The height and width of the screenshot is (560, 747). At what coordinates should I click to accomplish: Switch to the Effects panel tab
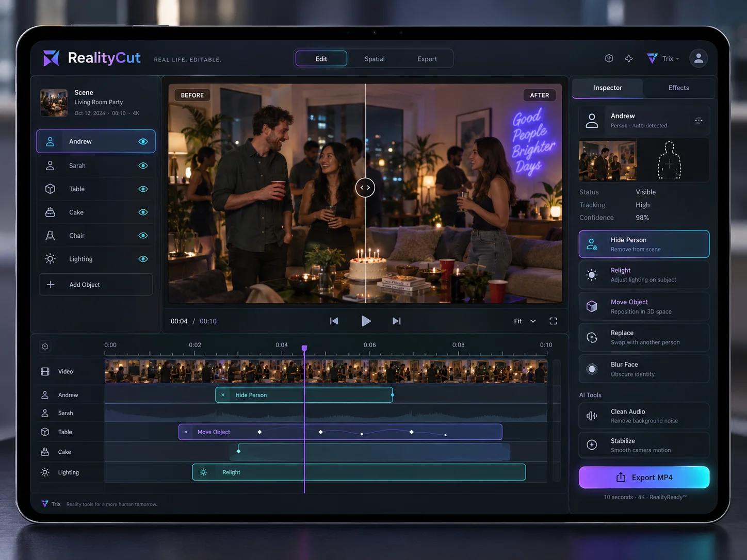point(678,88)
